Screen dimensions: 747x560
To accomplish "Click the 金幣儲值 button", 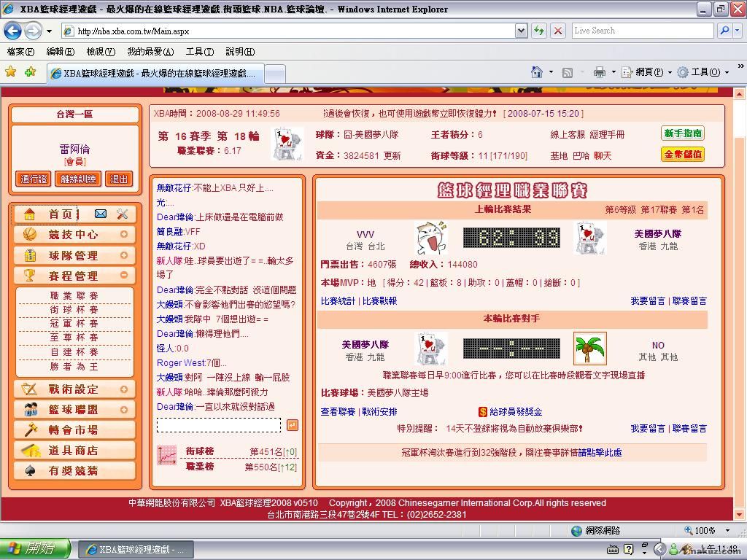I will click(683, 155).
